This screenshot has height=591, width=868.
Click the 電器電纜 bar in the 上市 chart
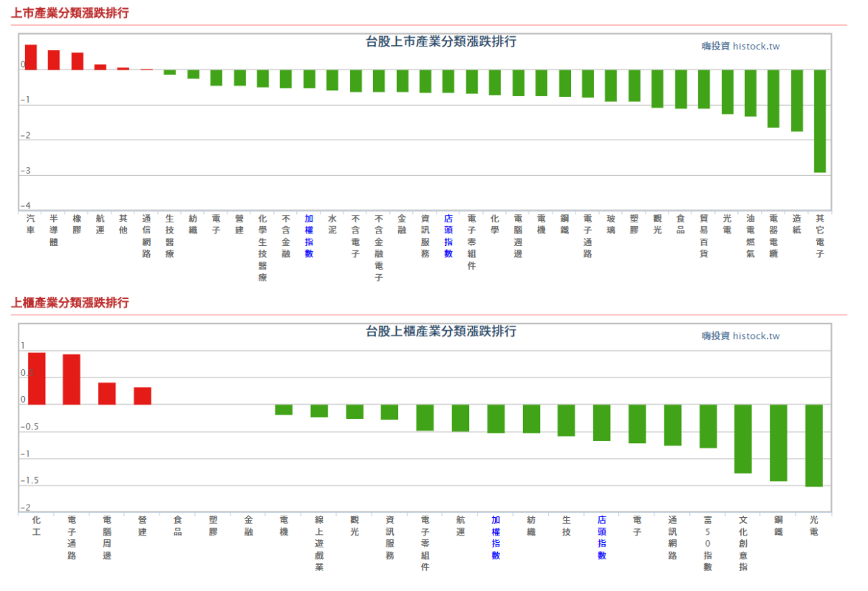773,98
